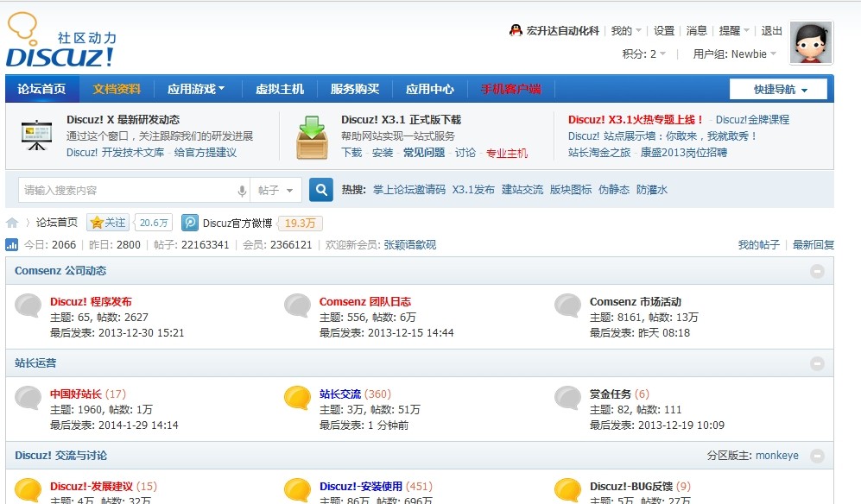Open the 帖子 search type dropdown
Screen dimensions: 861x504
pos(275,191)
